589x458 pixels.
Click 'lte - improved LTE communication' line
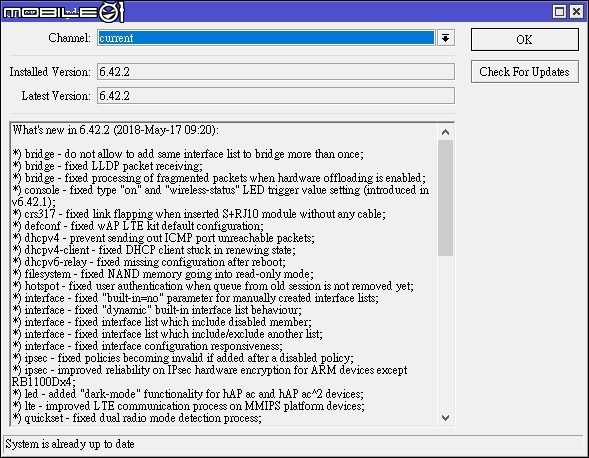[188, 406]
